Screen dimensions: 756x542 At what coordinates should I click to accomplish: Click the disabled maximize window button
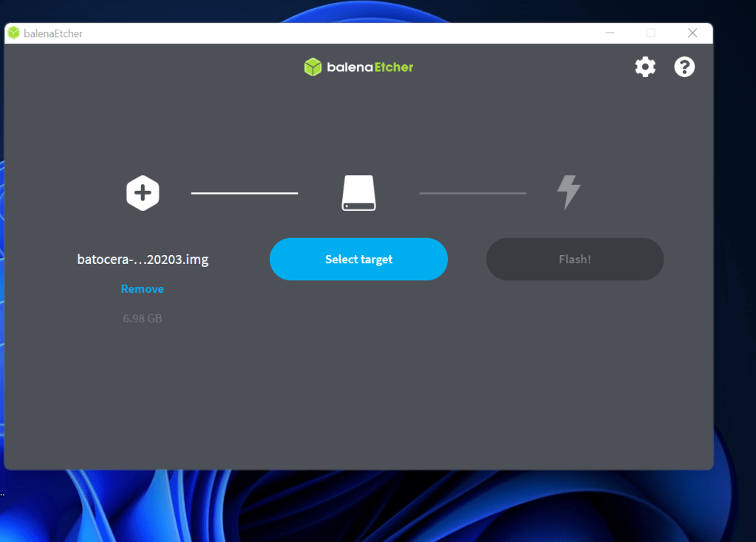[x=651, y=33]
